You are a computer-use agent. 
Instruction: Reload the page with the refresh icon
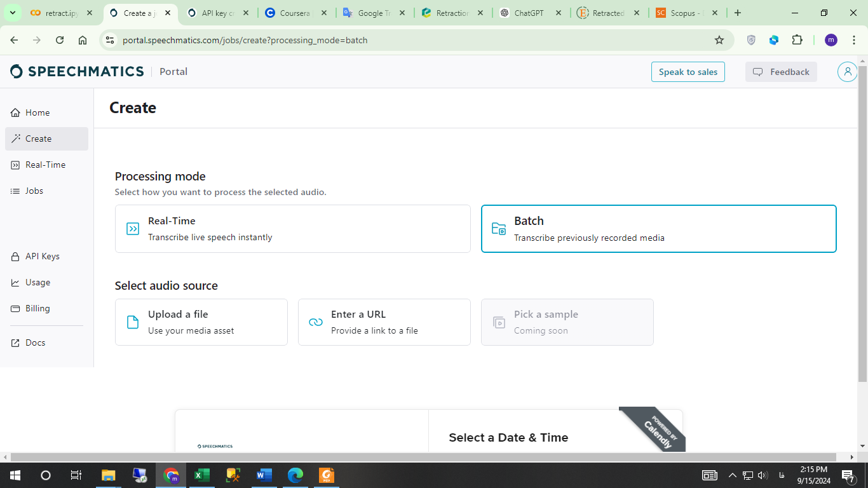coord(60,40)
